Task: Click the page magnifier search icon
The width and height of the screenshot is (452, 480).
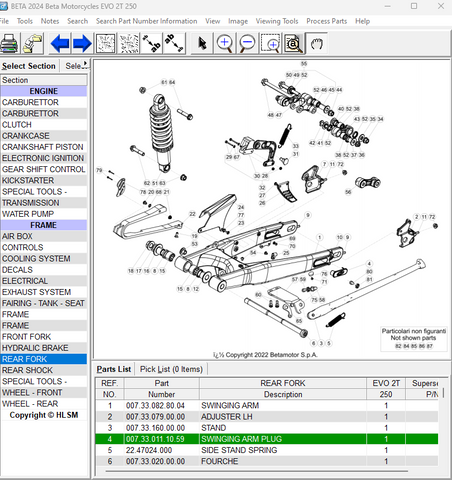Action: 293,43
